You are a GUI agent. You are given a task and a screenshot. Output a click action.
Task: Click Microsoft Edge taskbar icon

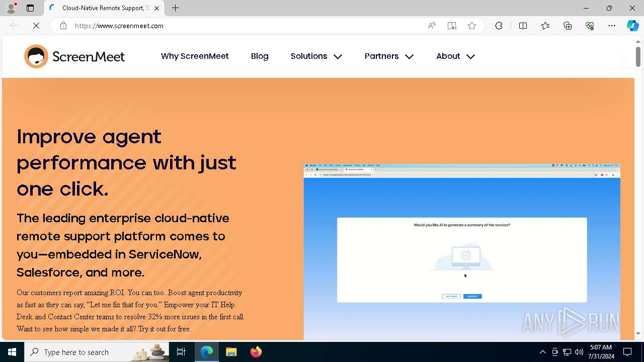click(207, 352)
